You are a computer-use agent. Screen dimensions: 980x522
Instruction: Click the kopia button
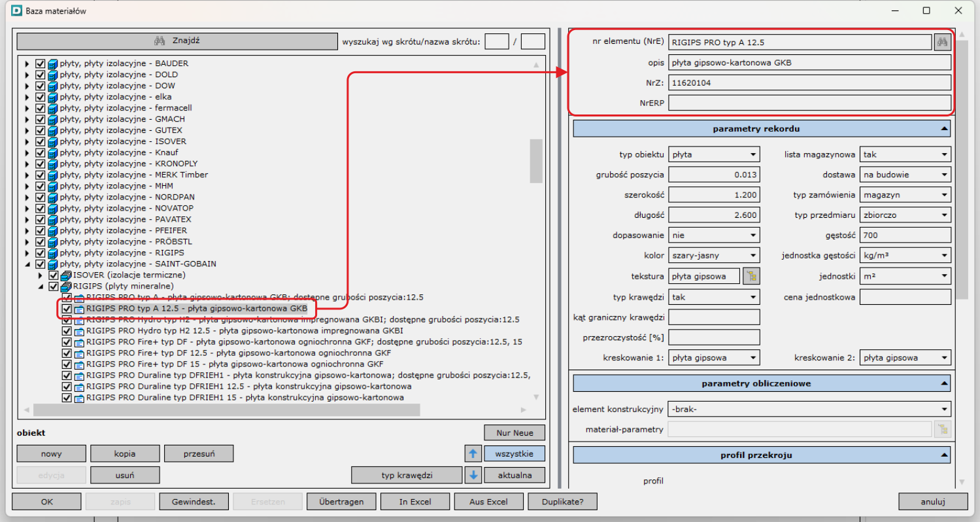(x=124, y=453)
